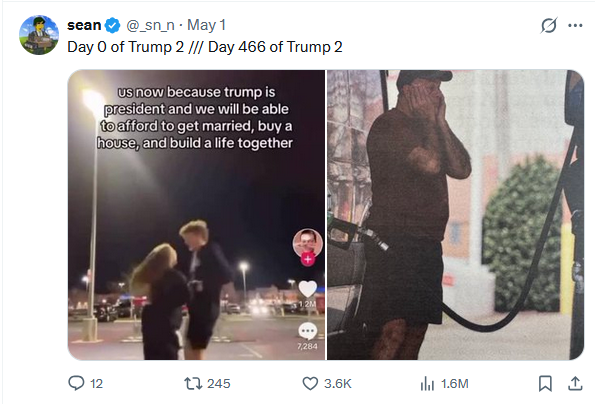Viewport: 595px width, 404px height.
Task: Click the 12 replies count
Action: point(96,384)
